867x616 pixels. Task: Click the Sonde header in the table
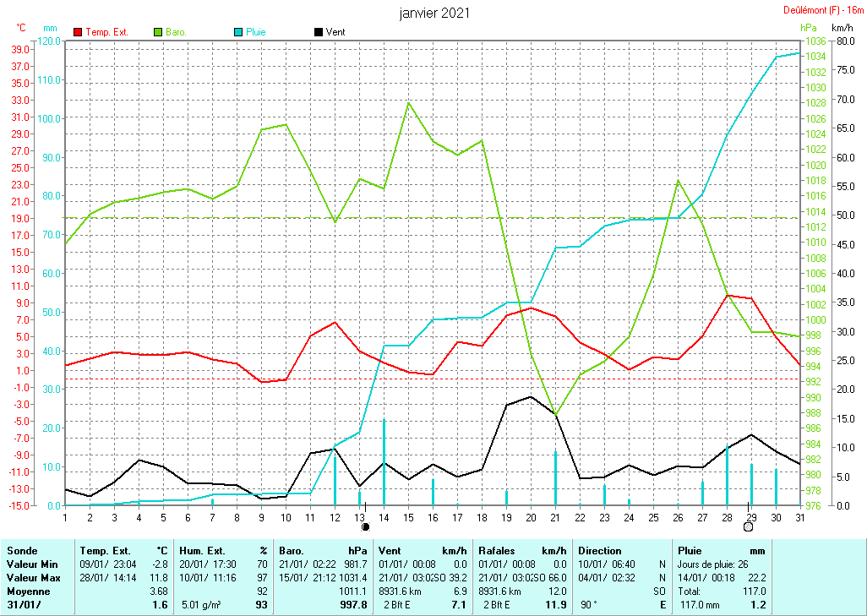tap(22, 550)
